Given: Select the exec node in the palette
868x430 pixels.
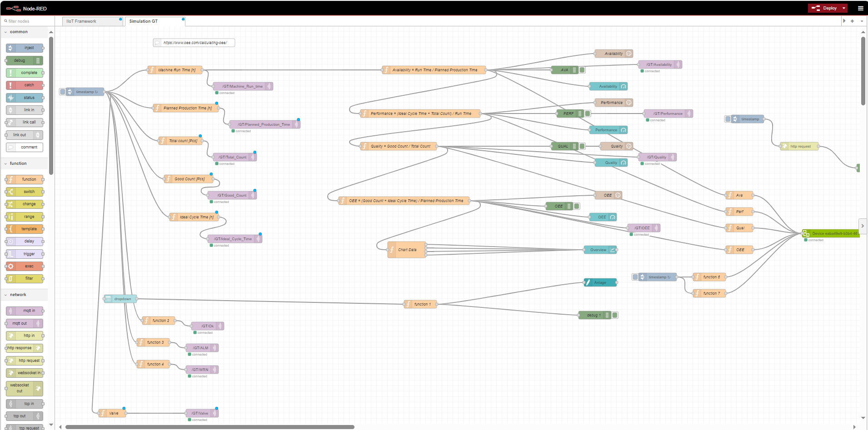Looking at the screenshot, I should pyautogui.click(x=25, y=266).
